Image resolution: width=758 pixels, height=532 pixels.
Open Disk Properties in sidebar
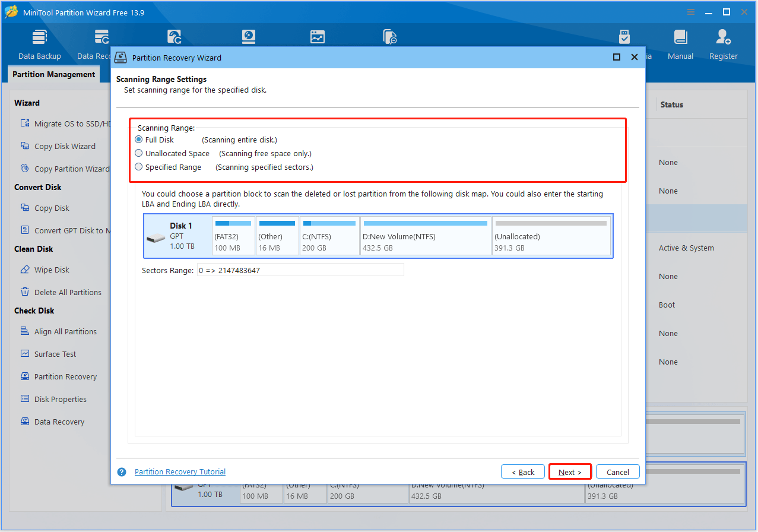(x=53, y=399)
